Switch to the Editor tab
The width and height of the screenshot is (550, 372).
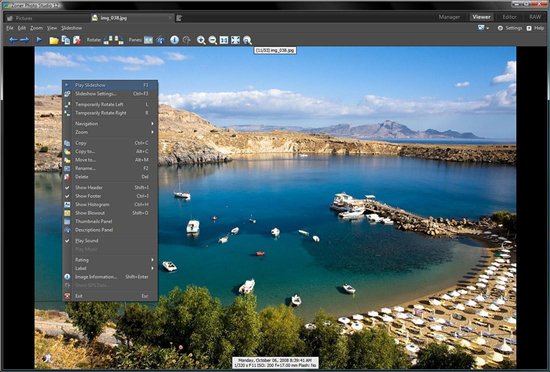coord(509,17)
